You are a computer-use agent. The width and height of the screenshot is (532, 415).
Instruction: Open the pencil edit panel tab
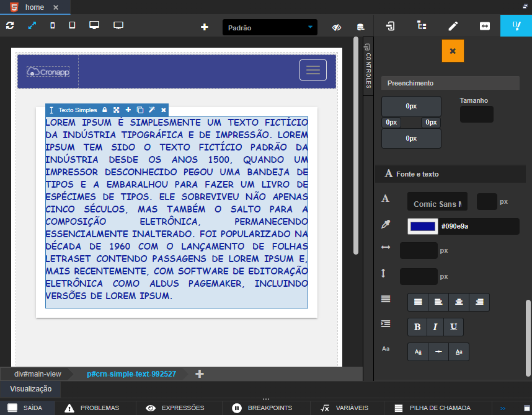click(x=453, y=26)
